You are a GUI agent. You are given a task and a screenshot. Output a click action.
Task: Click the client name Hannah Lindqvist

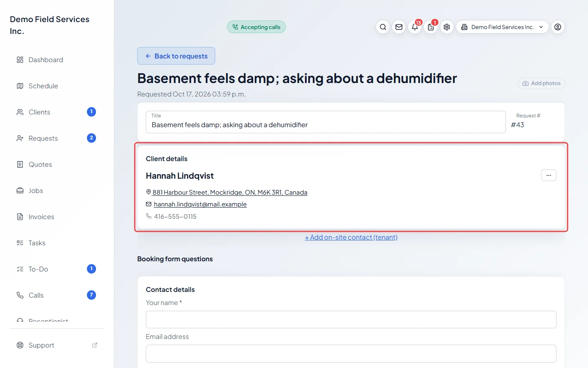point(180,176)
